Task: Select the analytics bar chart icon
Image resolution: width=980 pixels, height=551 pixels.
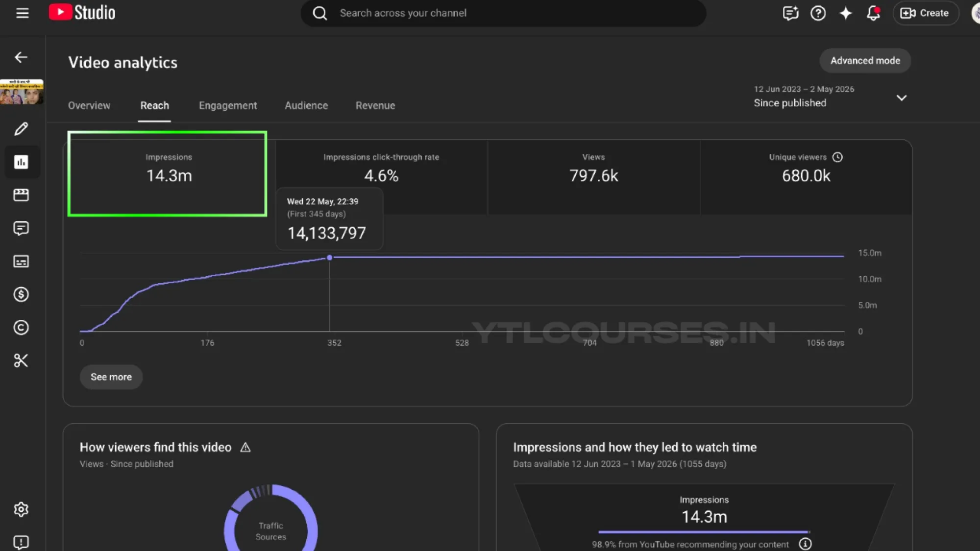Action: point(21,162)
